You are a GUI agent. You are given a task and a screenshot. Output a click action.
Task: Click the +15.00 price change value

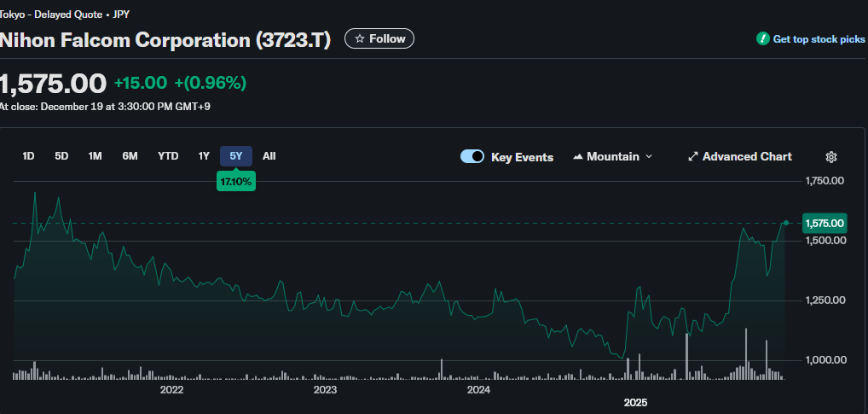tap(141, 83)
